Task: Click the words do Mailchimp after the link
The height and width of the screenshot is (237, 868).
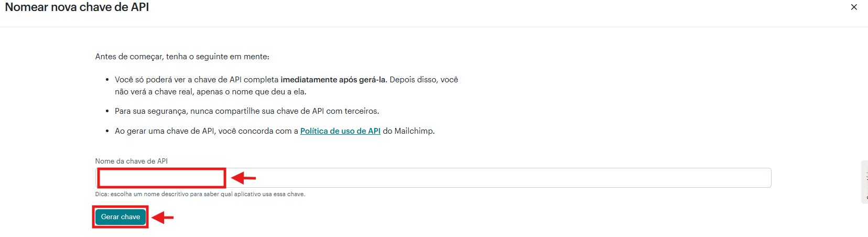Action: (x=408, y=131)
